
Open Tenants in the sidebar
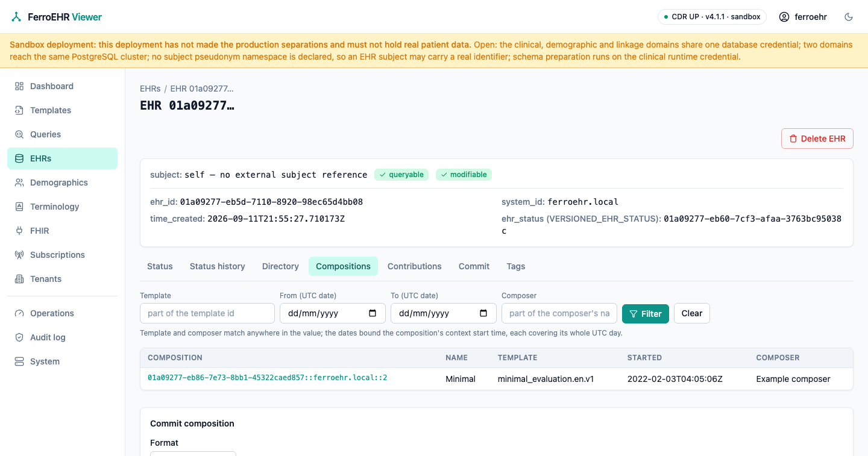point(62,279)
